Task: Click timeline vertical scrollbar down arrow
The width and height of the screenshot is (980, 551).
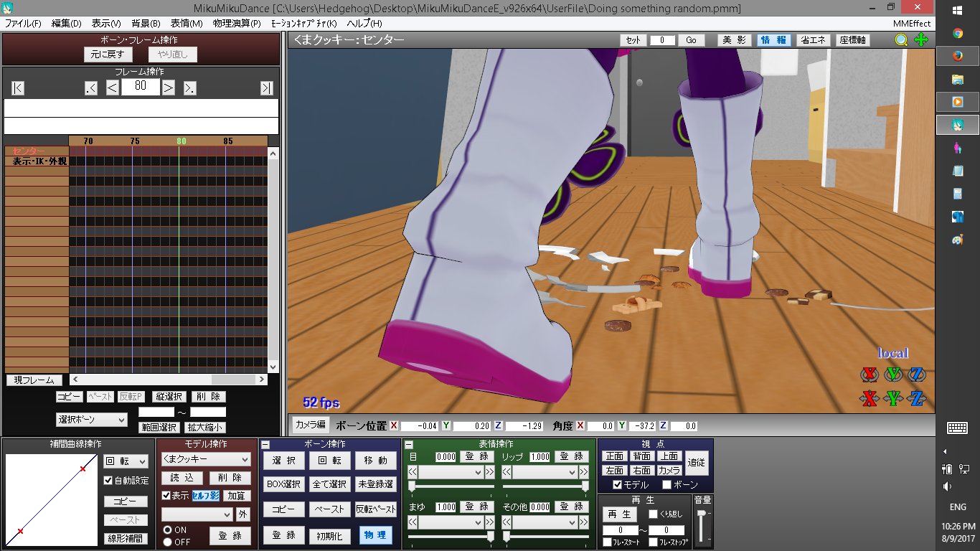Action: coord(273,367)
